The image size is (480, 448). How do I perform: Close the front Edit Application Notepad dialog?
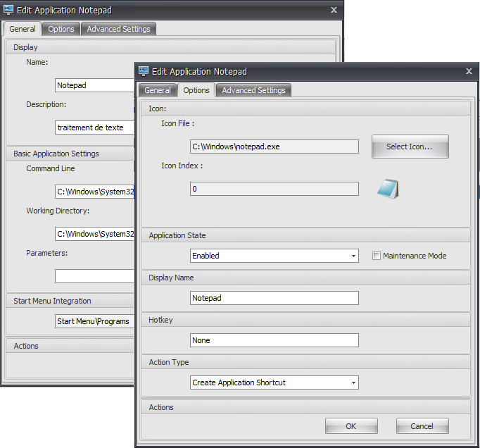tap(469, 72)
